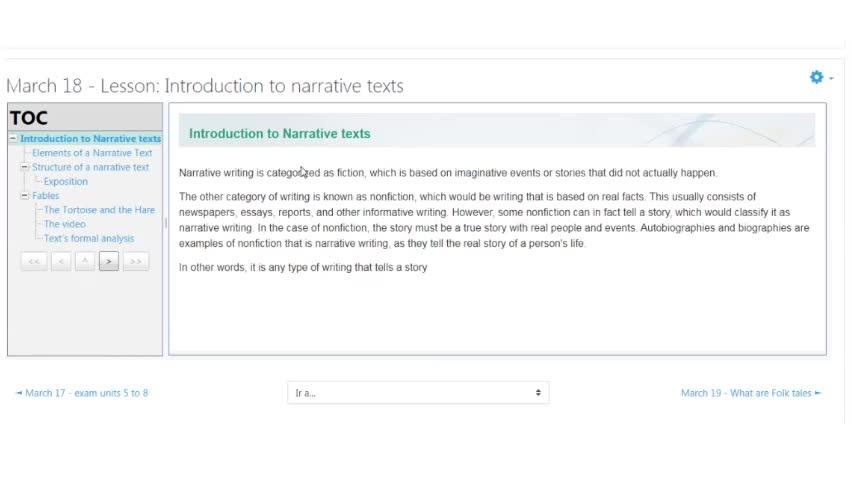Viewport: 852px width, 480px height.
Task: Click the Structure of a narrative text entry
Action: pos(90,167)
